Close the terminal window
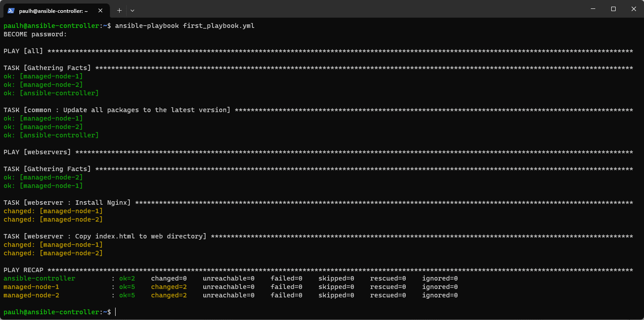Image resolution: width=644 pixels, height=320 pixels. click(633, 9)
